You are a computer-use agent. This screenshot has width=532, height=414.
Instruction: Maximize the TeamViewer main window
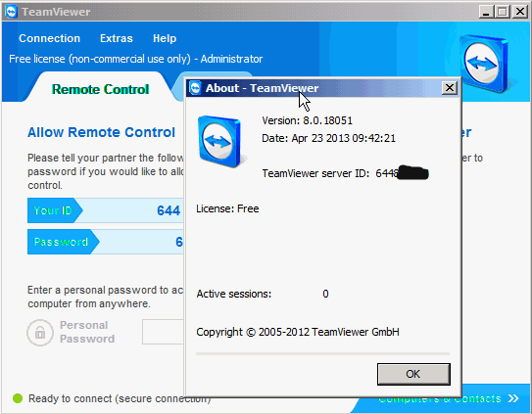pos(503,12)
